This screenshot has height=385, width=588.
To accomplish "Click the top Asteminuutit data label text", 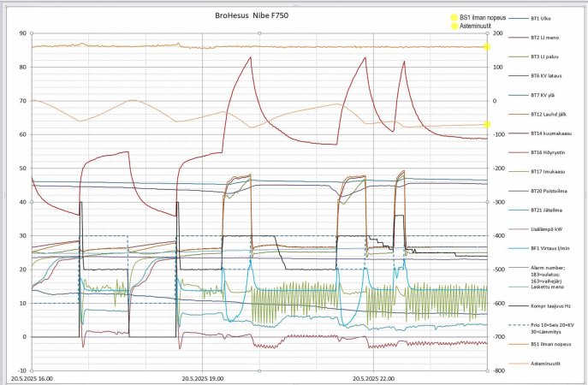I will (475, 27).
